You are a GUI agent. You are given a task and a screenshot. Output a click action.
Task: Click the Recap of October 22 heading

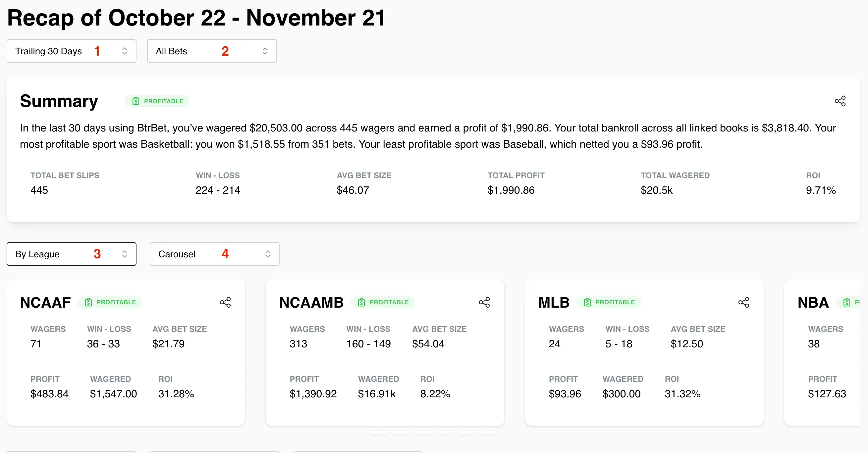tap(196, 18)
